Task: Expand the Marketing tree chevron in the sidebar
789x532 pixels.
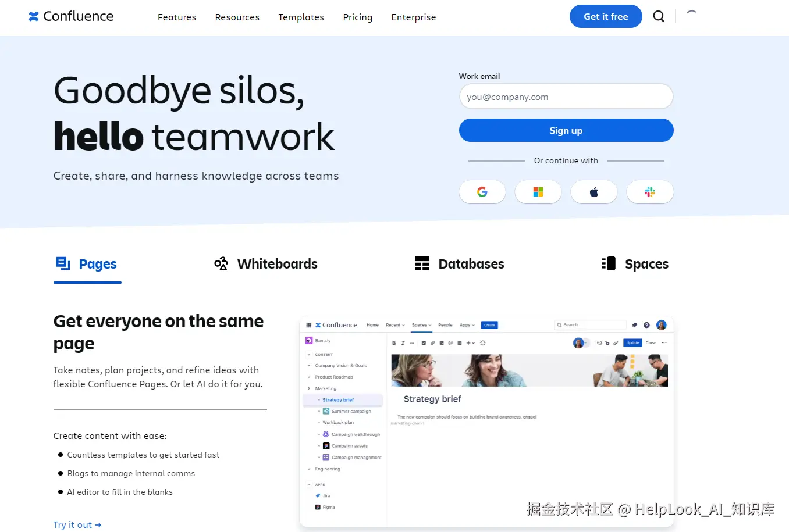Action: click(309, 388)
